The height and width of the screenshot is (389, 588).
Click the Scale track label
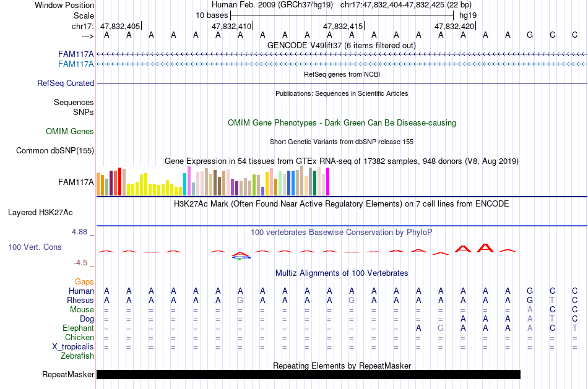pyautogui.click(x=84, y=15)
